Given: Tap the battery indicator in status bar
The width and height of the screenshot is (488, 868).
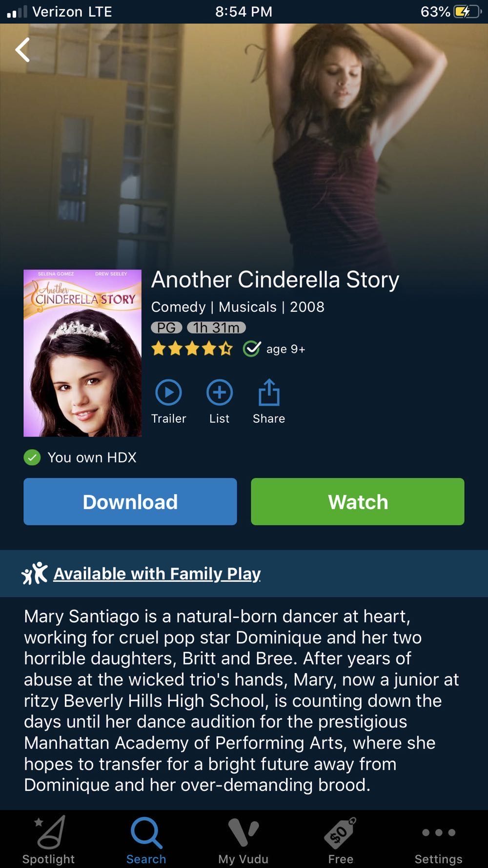Looking at the screenshot, I should click(x=467, y=12).
